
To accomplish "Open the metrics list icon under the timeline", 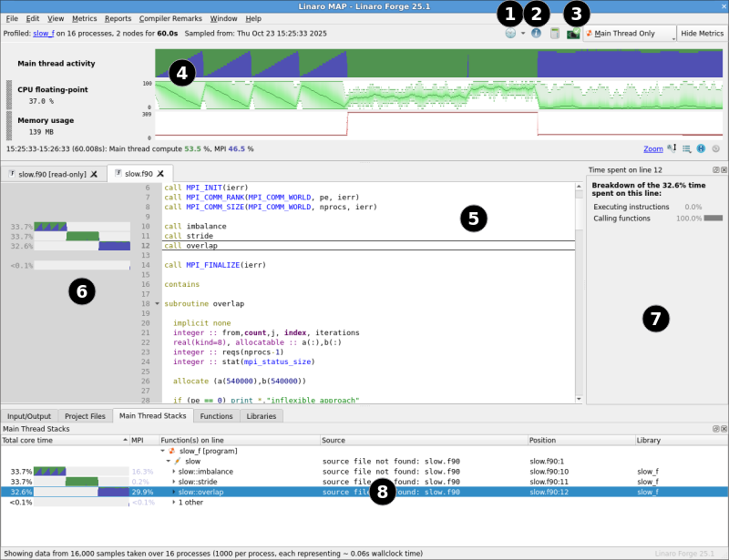I will 686,148.
